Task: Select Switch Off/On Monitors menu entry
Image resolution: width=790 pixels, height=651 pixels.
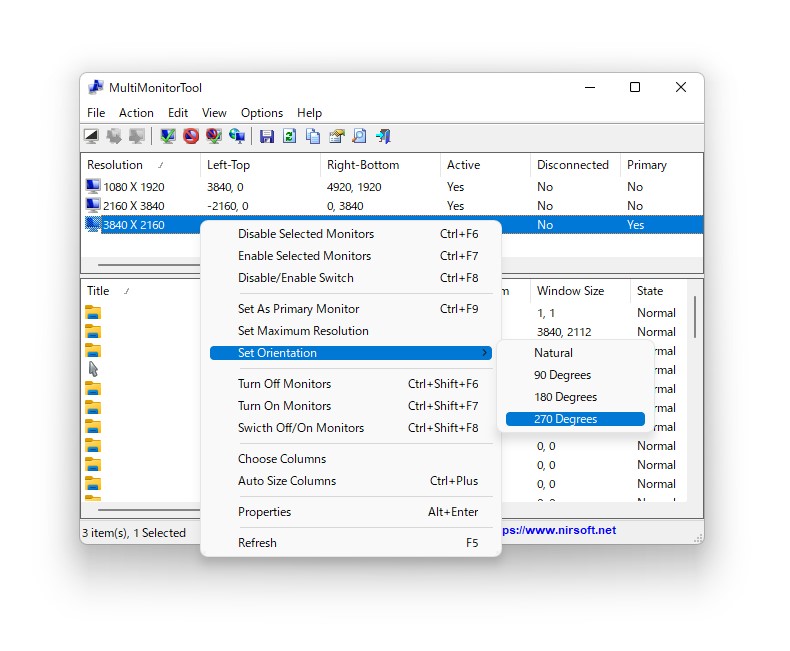Action: [351, 428]
